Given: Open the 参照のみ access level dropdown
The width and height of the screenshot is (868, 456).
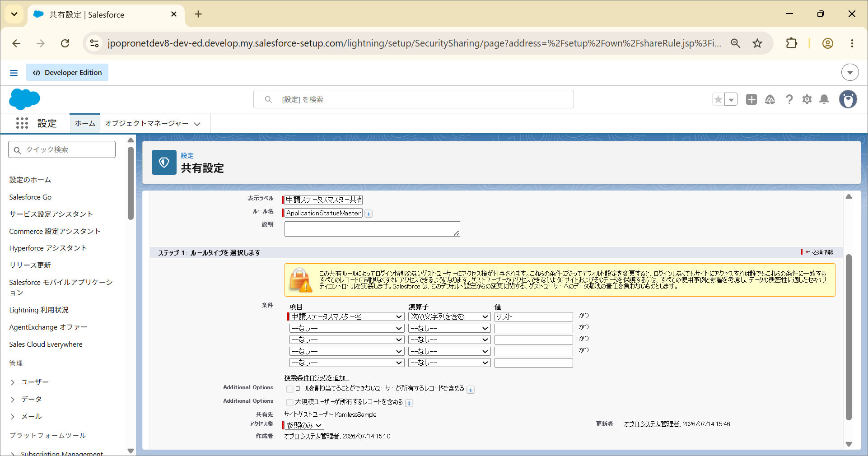Looking at the screenshot, I should (304, 425).
